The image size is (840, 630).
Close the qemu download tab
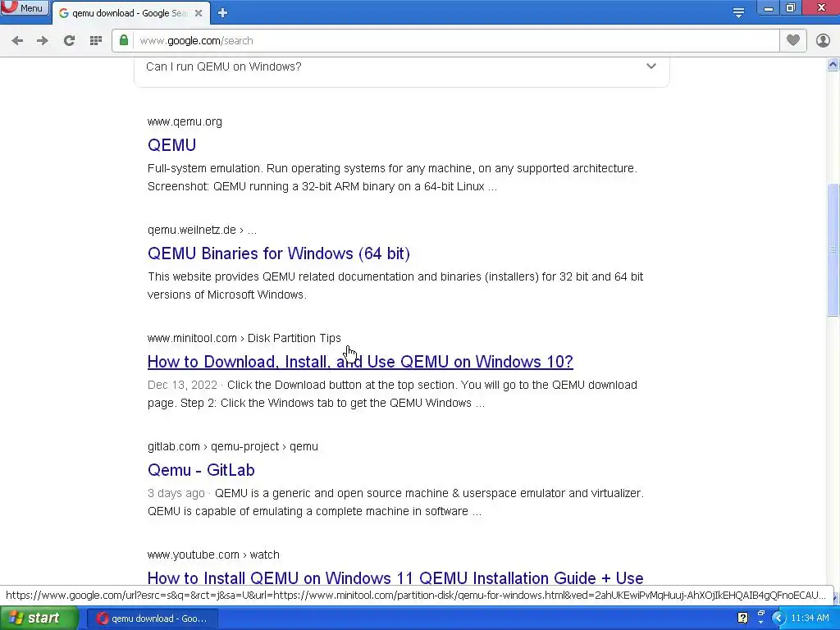199,13
